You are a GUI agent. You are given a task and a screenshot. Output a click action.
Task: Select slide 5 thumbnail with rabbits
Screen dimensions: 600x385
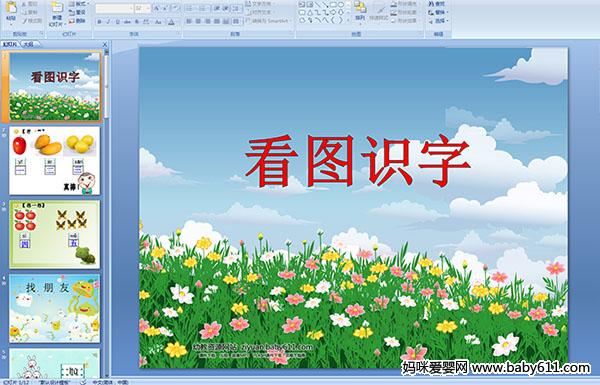55,363
